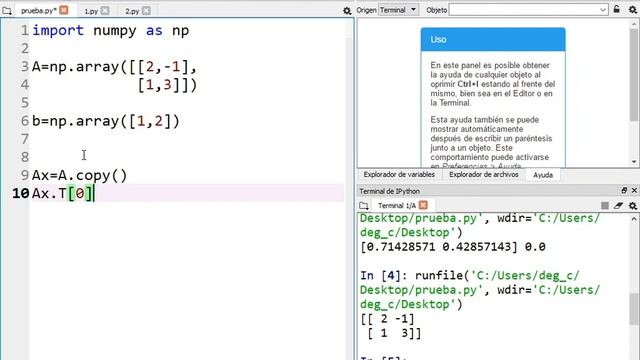The height and width of the screenshot is (360, 640).
Task: Close the prueba.py editor tab
Action: click(x=64, y=10)
